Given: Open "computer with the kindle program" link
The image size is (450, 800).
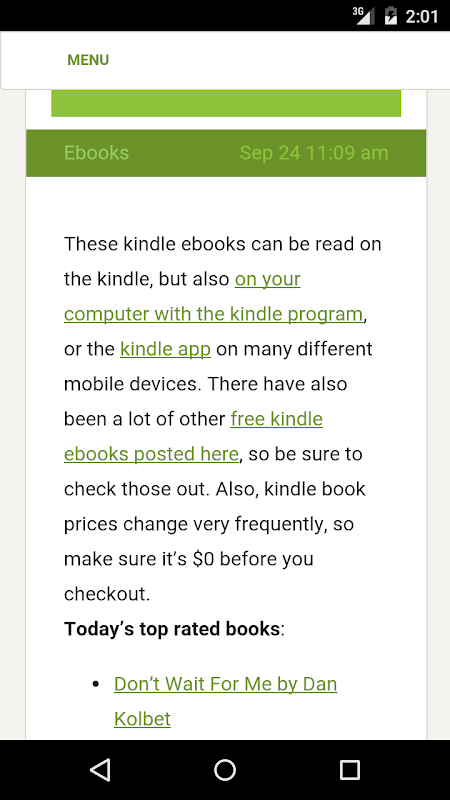Looking at the screenshot, I should pos(213,314).
